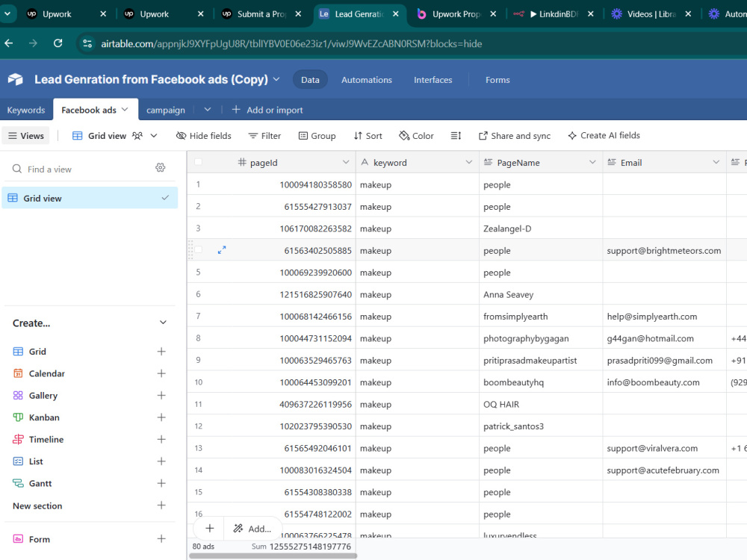Screen dimensions: 747x560
Task: Toggle the Views sidebar
Action: (x=26, y=136)
